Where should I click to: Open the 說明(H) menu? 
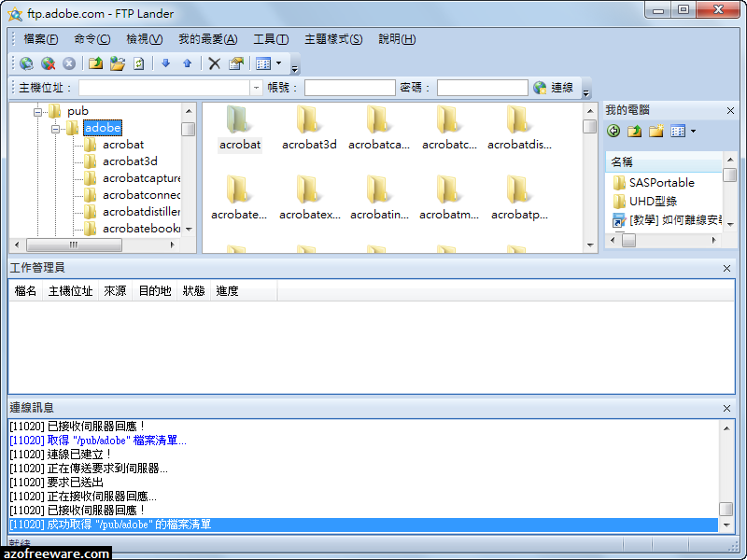(x=397, y=39)
